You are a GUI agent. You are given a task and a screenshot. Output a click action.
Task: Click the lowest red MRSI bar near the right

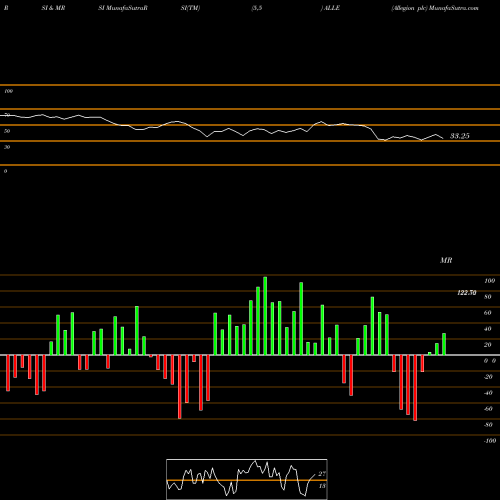pos(415,388)
